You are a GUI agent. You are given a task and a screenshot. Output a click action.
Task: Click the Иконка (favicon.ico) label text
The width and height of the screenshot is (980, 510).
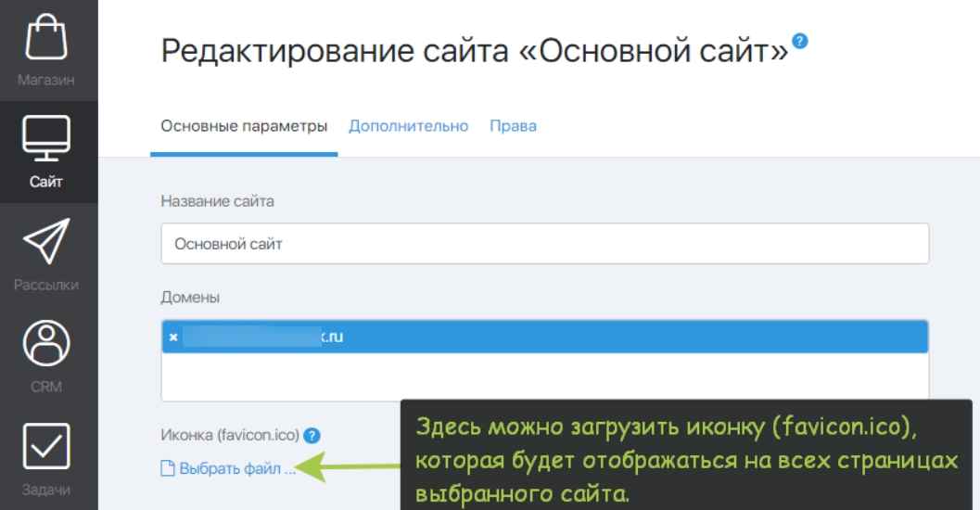coord(229,435)
